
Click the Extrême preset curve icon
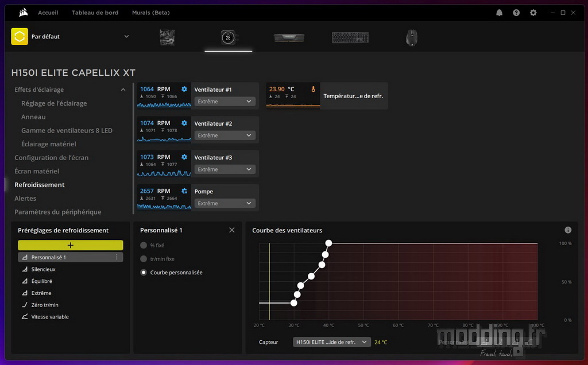(25, 293)
